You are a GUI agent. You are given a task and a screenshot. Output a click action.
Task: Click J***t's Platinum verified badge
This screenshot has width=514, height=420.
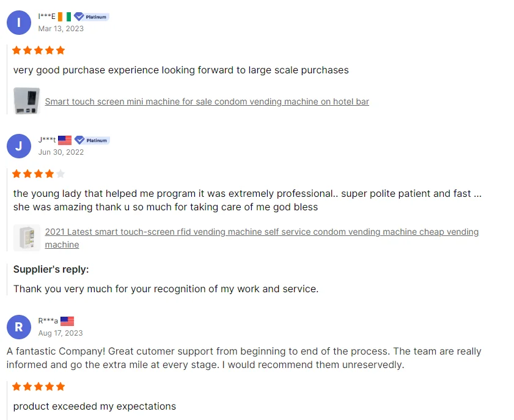(x=92, y=141)
